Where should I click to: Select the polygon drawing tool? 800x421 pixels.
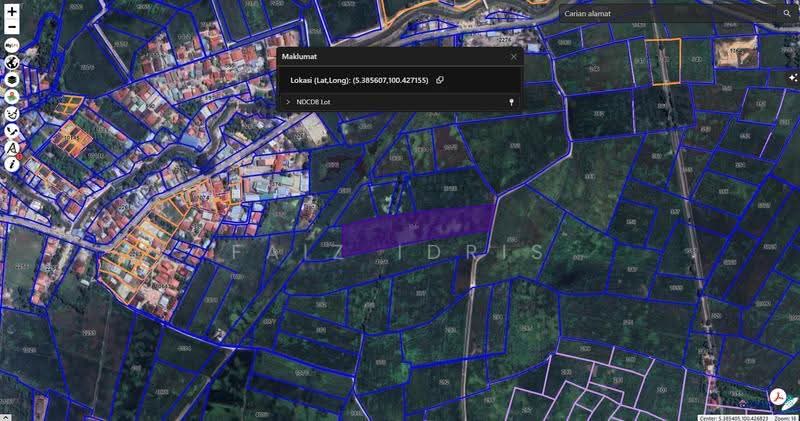(x=12, y=113)
